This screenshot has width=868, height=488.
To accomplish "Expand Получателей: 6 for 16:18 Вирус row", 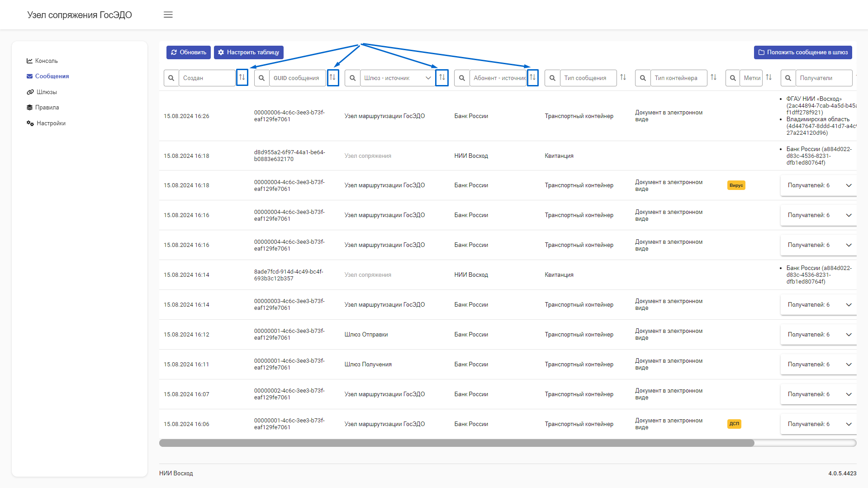I will (819, 185).
